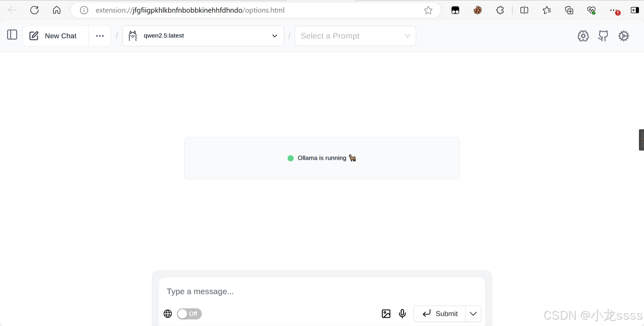Screen dimensions: 644x326
Task: Reload the page with browser refresh icon
Action: (x=34, y=10)
